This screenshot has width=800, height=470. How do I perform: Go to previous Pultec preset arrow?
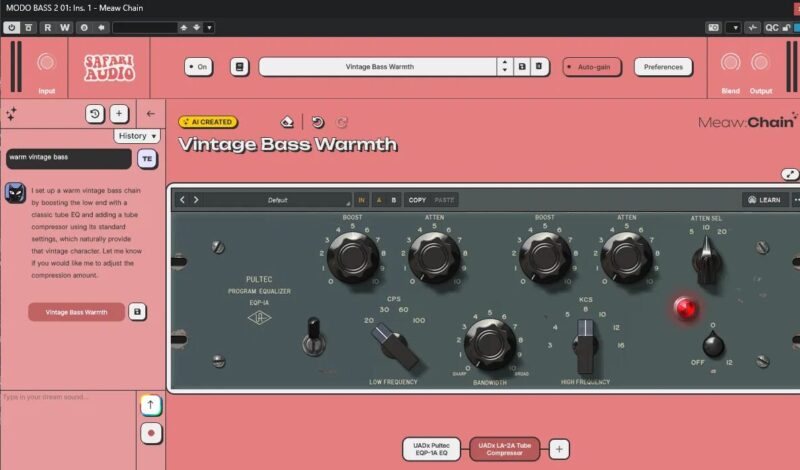(183, 200)
